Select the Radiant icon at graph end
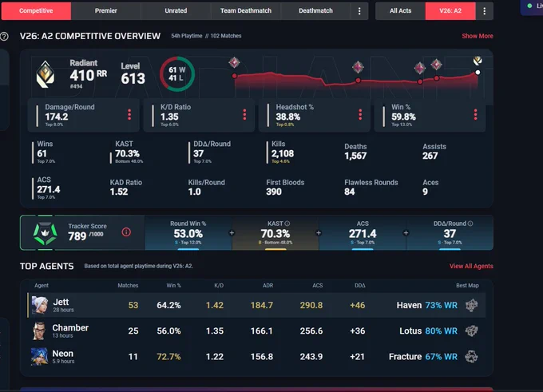This screenshot has height=392, width=543. 478,61
